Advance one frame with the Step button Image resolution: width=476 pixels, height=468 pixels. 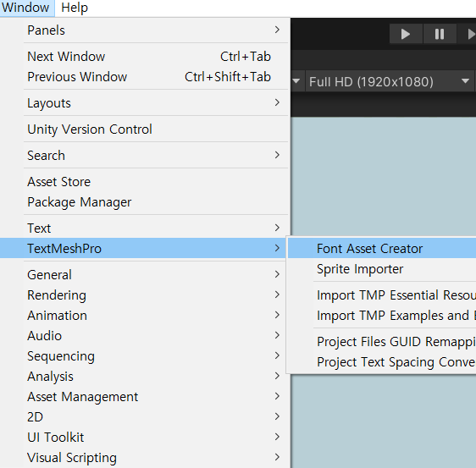click(x=468, y=34)
